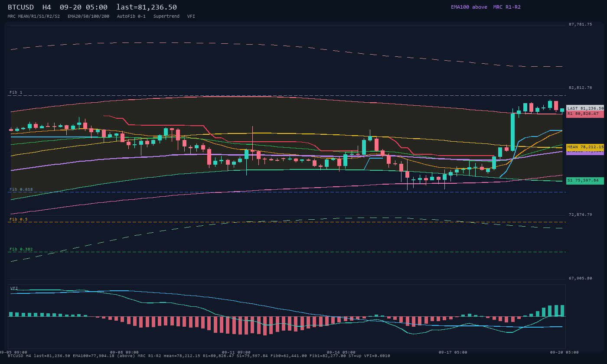
Task: Click the final red candle at the chart's right edge
Action: 556,106
